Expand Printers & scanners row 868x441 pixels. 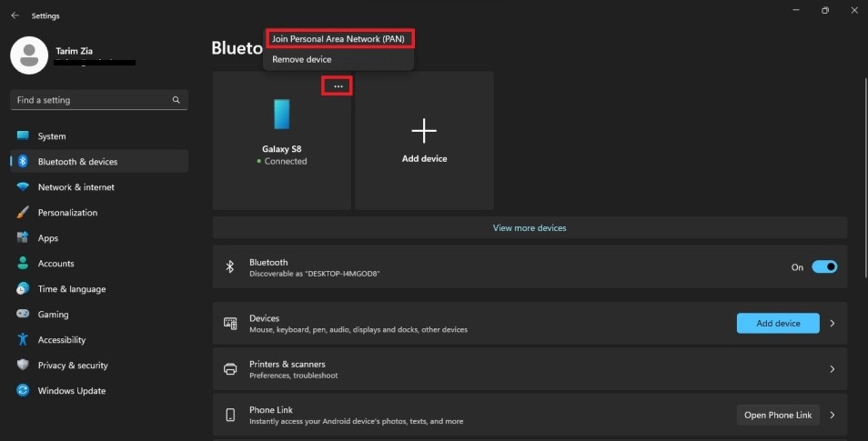pyautogui.click(x=833, y=369)
